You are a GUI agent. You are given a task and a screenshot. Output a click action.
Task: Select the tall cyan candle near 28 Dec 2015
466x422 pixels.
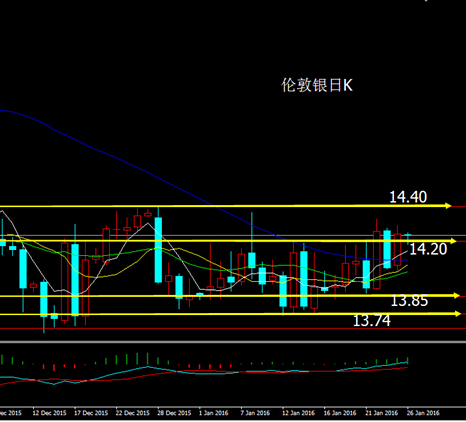158,250
